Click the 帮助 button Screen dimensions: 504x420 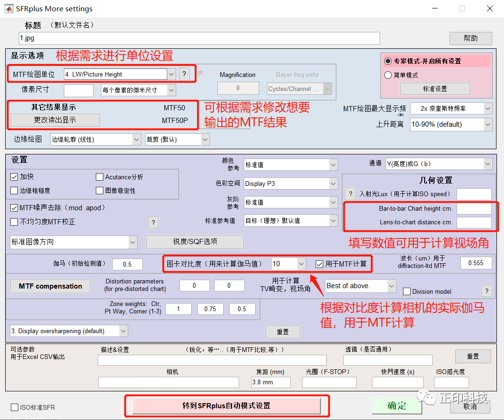(470, 38)
